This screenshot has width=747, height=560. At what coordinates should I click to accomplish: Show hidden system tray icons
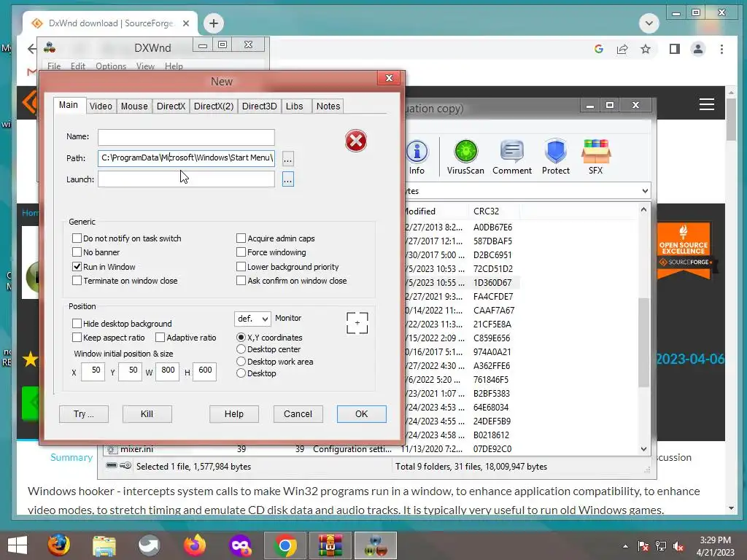click(625, 546)
